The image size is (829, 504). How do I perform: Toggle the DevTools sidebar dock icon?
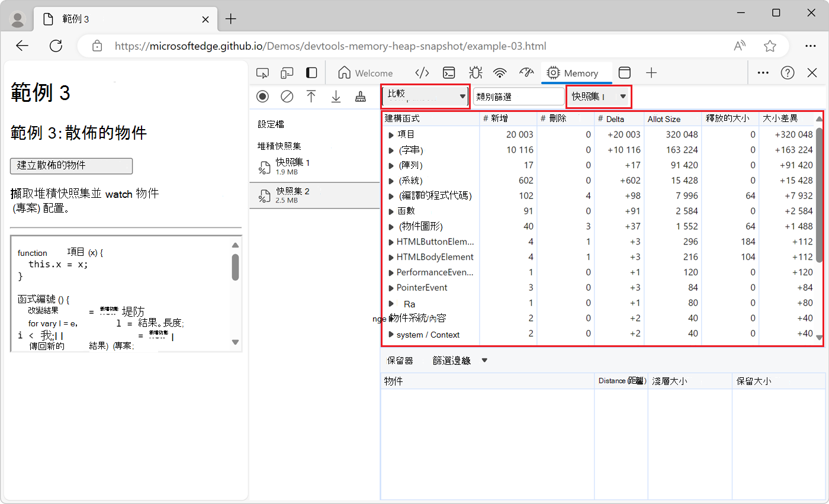pyautogui.click(x=311, y=73)
